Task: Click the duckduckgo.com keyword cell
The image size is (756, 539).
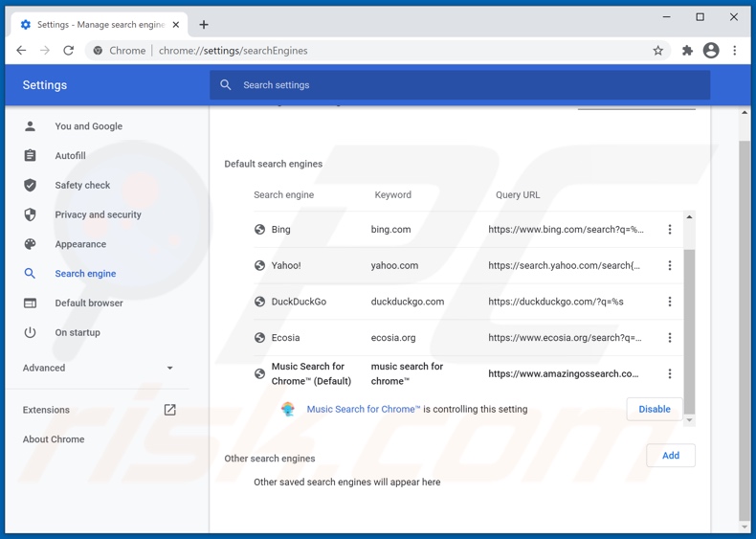Action: point(408,302)
